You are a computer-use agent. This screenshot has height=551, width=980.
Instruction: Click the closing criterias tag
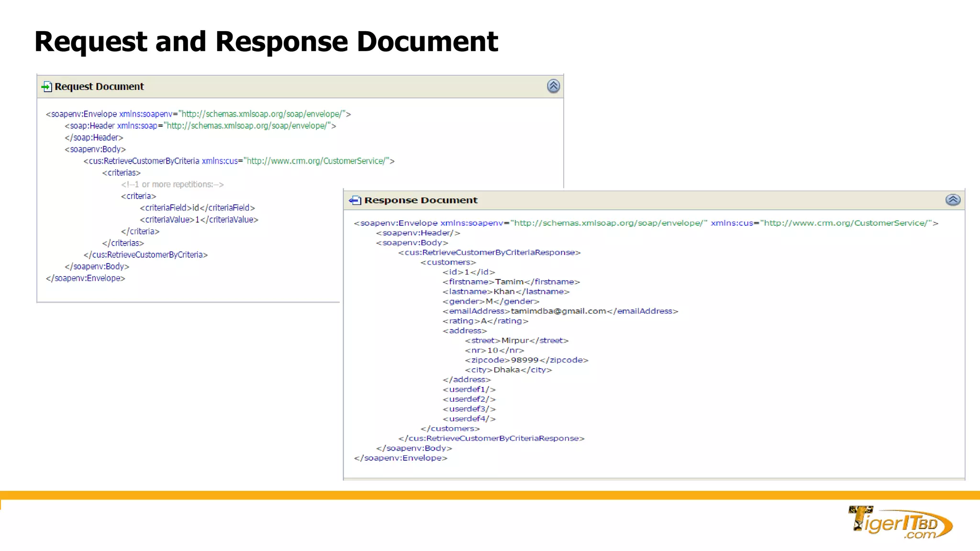pos(123,243)
